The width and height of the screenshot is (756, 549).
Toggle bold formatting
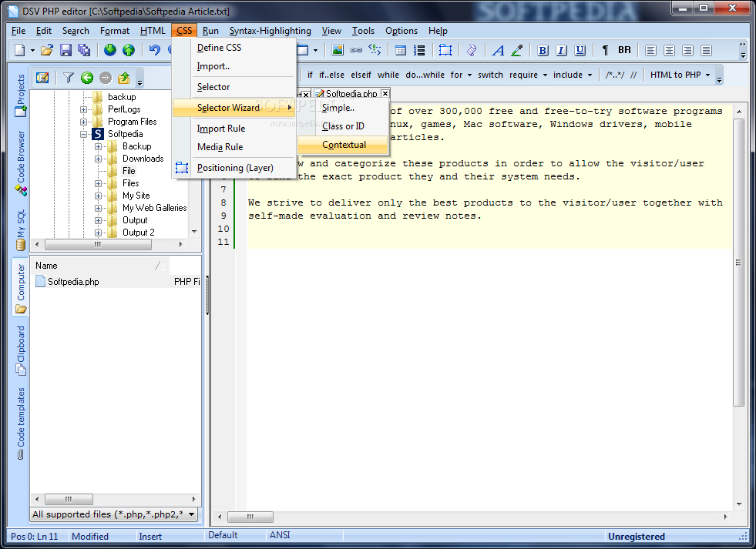(543, 50)
